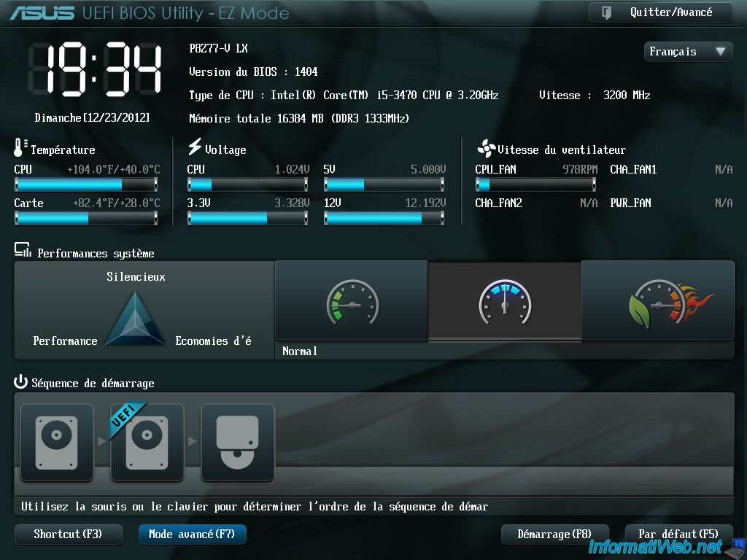The image size is (747, 560).
Task: Click the thermometer icon beside Température
Action: pyautogui.click(x=20, y=149)
